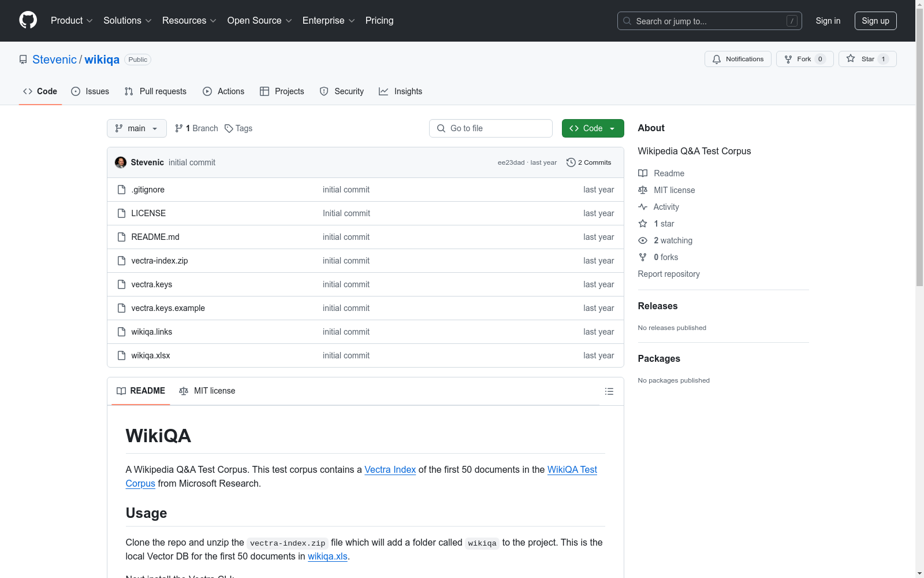The height and width of the screenshot is (578, 924).
Task: Click the Go to file input
Action: pos(491,128)
